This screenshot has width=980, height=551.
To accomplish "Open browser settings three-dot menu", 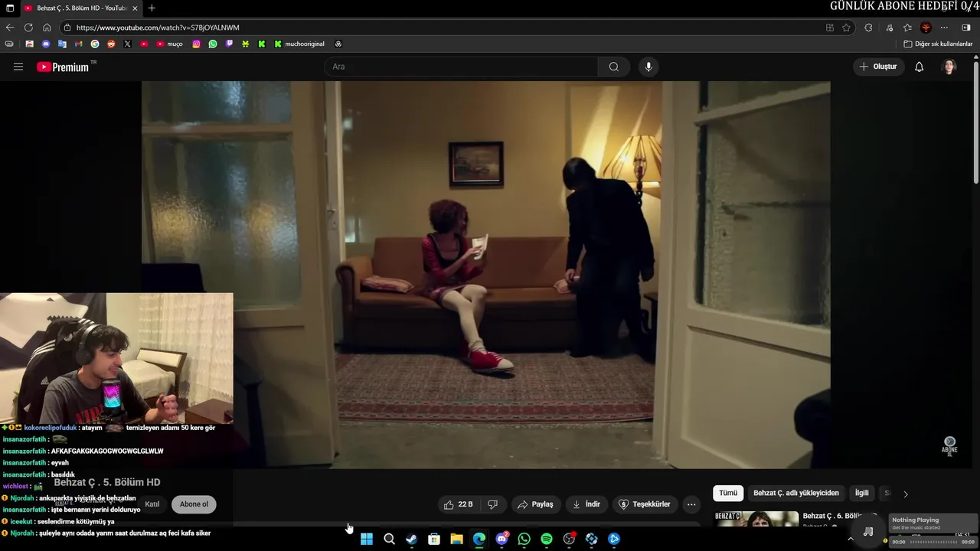I will tap(945, 28).
